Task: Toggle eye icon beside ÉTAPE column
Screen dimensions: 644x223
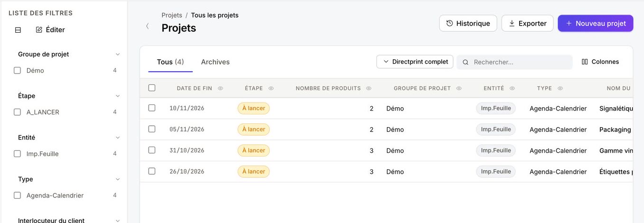Action: coord(271,88)
